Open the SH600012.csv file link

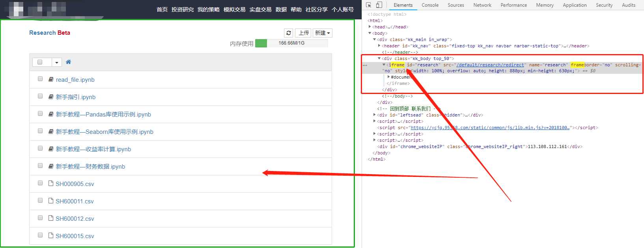coord(75,219)
